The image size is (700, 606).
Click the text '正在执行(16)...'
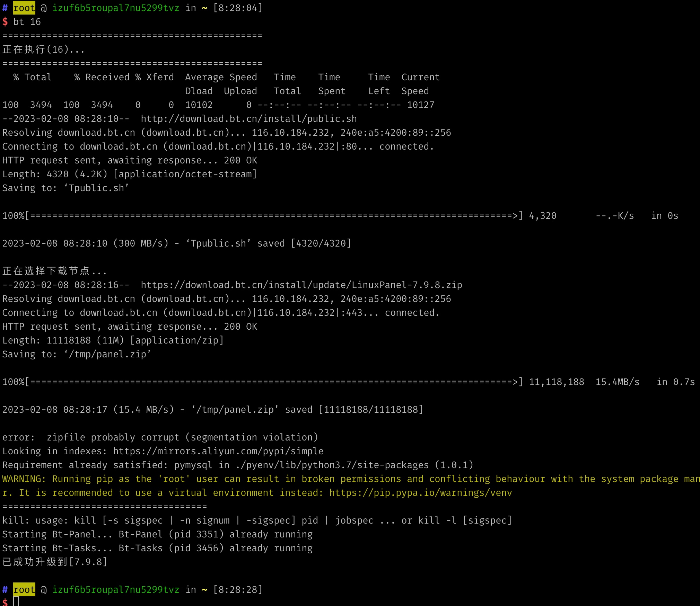(x=44, y=50)
